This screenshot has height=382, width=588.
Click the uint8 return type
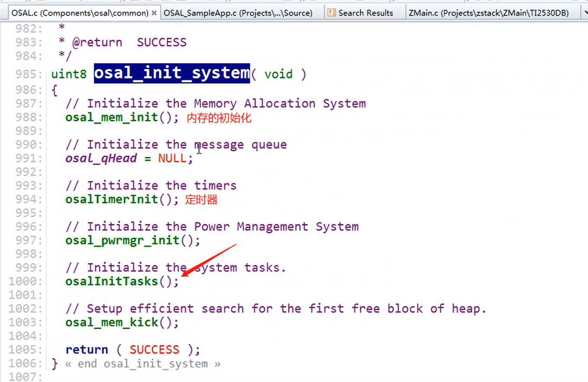[x=69, y=74]
